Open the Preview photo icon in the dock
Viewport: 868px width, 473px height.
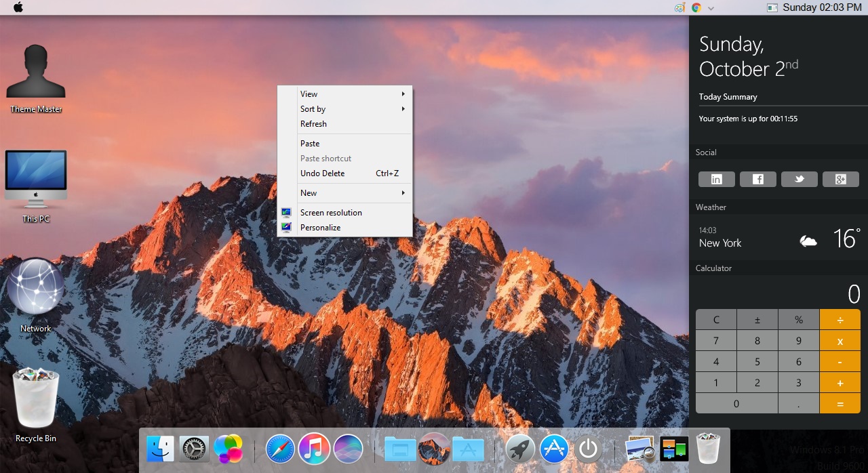(x=639, y=449)
